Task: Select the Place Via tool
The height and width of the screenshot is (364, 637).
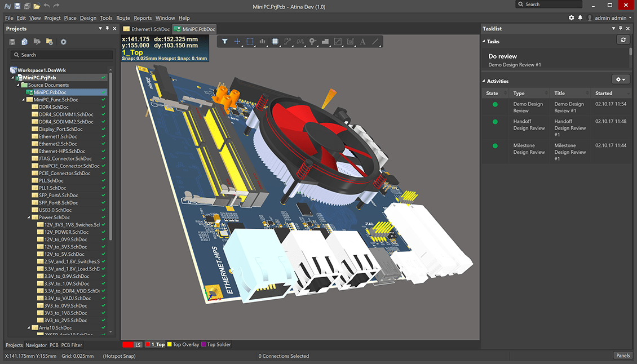Action: point(313,41)
